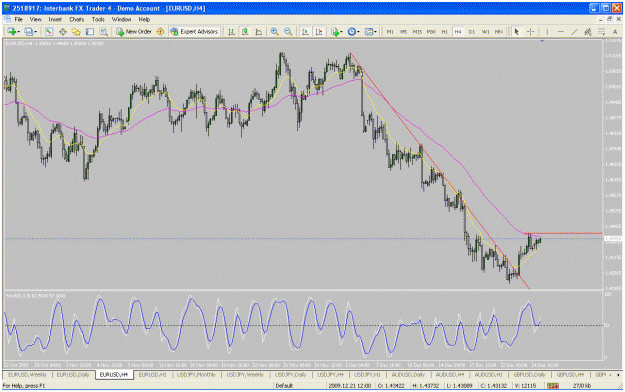625x392 pixels.
Task: Switch to Line Chart display icon
Action: point(259,32)
